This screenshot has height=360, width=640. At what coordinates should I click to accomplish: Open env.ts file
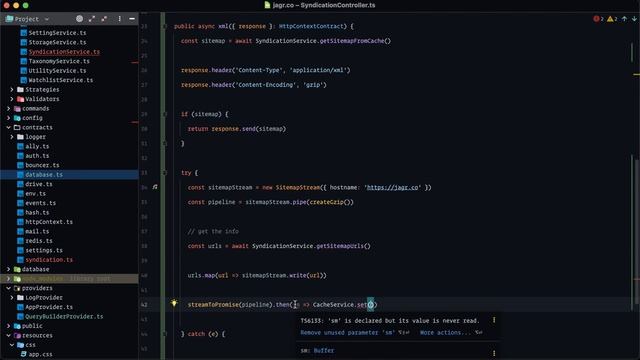click(36, 193)
